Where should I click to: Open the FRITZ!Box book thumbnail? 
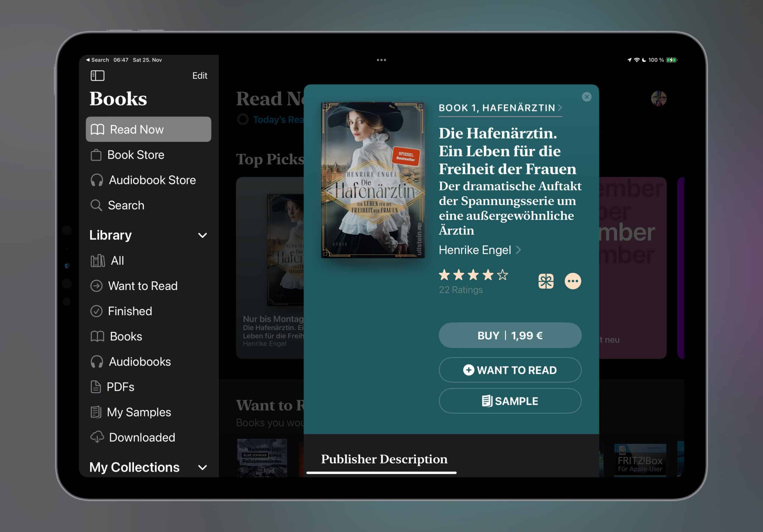[x=640, y=460]
